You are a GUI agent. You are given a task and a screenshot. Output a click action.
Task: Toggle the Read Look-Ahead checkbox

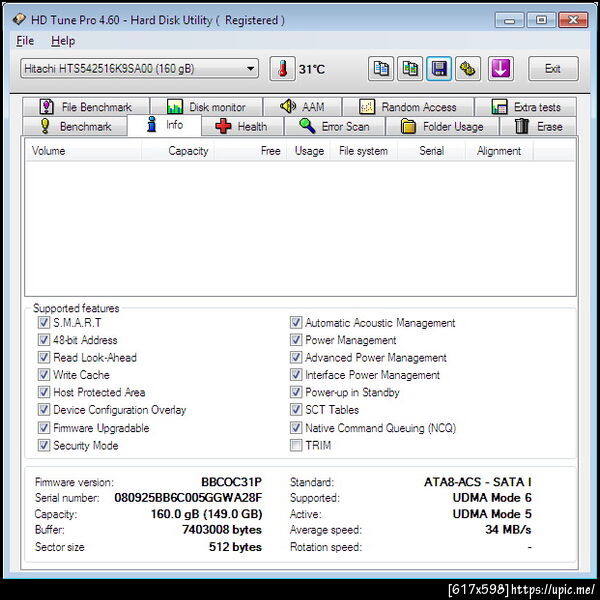point(44,357)
